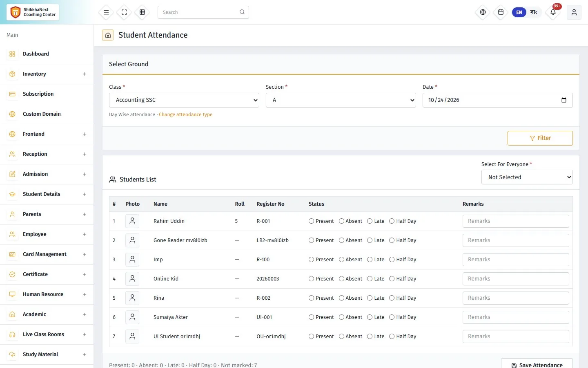Open the calendar icon in header
The height and width of the screenshot is (368, 588).
coord(501,12)
